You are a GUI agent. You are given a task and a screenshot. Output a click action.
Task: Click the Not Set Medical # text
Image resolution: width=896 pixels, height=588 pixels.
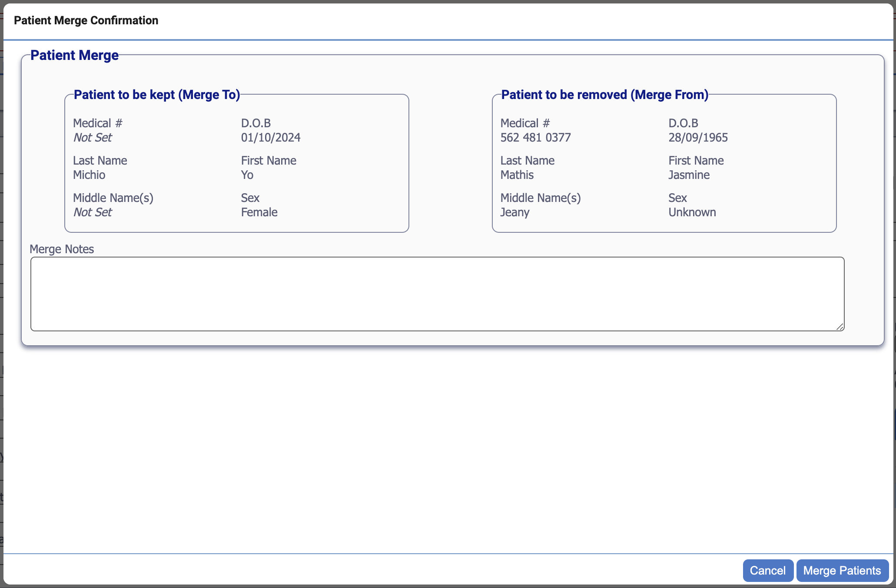click(x=92, y=137)
